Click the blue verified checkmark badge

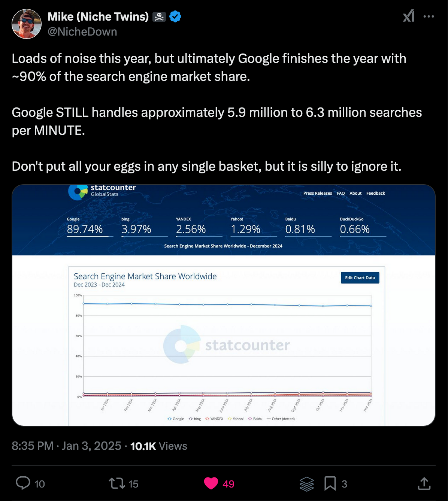click(175, 16)
